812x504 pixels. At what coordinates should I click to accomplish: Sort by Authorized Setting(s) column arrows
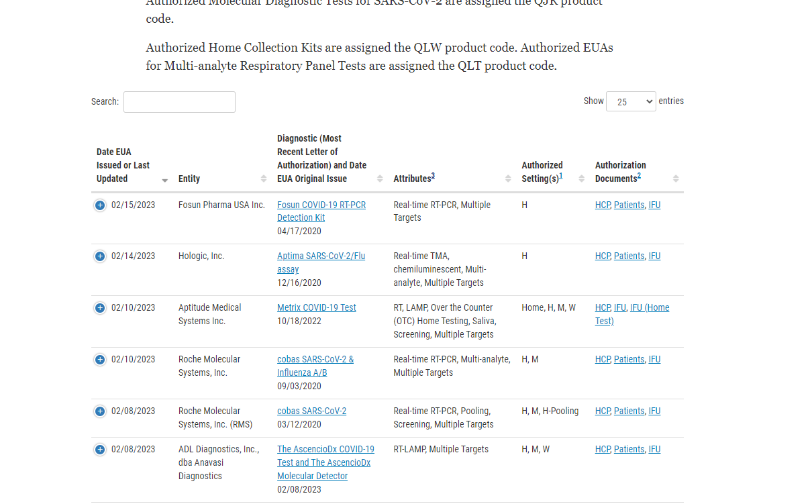[581, 179]
